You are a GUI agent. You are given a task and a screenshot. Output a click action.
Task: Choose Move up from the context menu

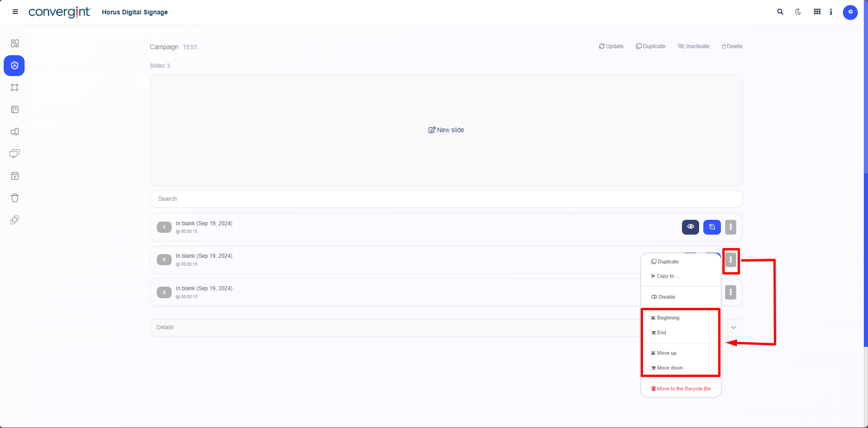(666, 353)
